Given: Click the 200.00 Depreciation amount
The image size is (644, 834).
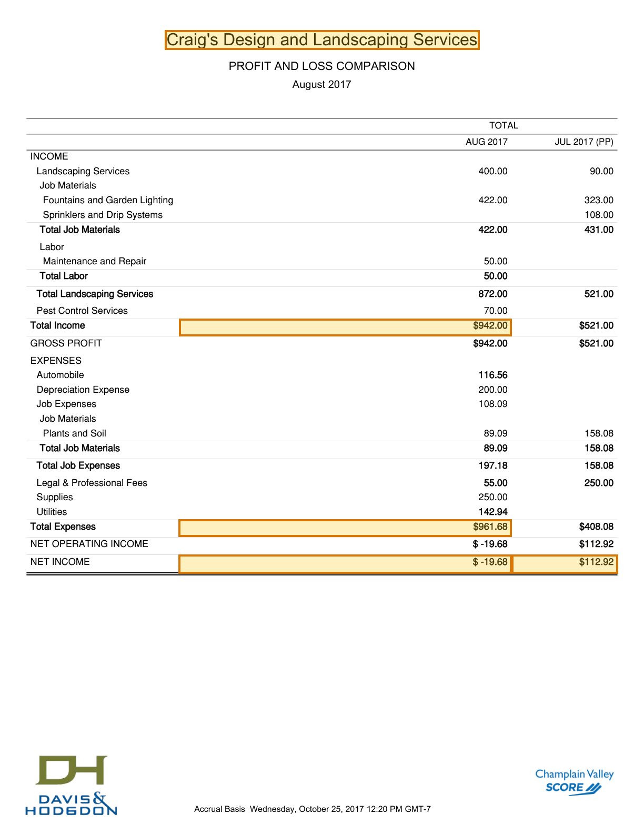Looking at the screenshot, I should [x=493, y=390].
